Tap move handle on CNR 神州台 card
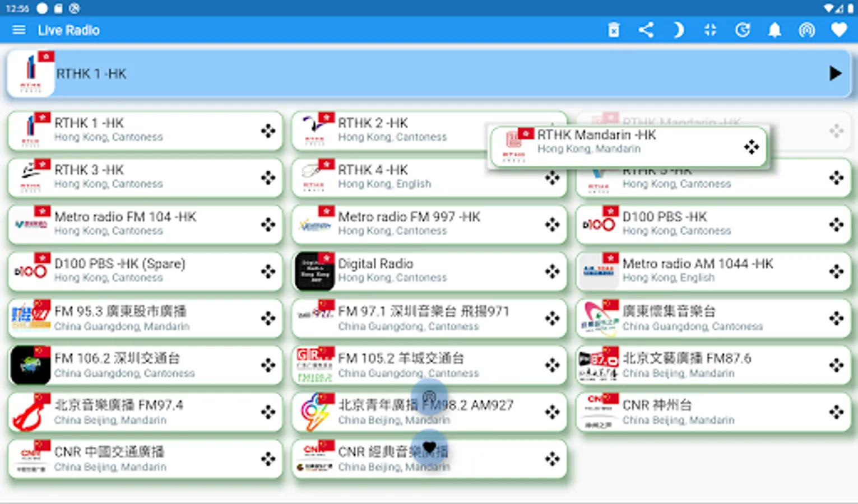The height and width of the screenshot is (504, 858). click(836, 412)
